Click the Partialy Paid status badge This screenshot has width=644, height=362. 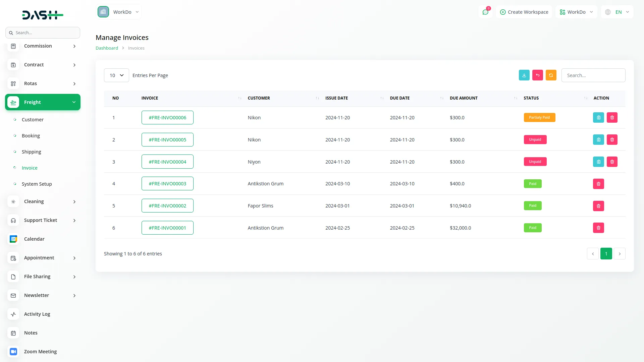(539, 117)
